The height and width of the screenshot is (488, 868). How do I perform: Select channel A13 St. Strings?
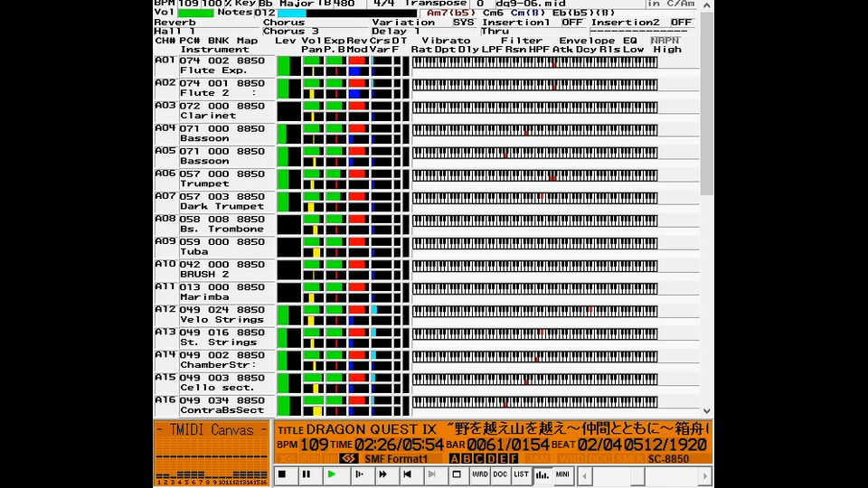[215, 338]
